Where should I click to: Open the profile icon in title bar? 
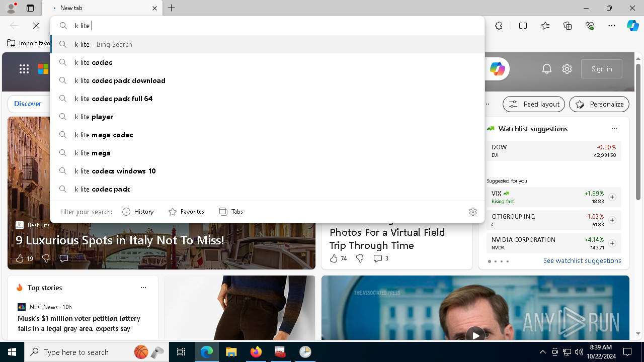11,8
